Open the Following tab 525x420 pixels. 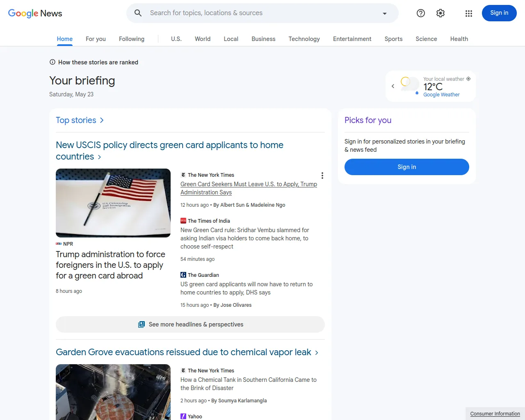[x=132, y=39]
